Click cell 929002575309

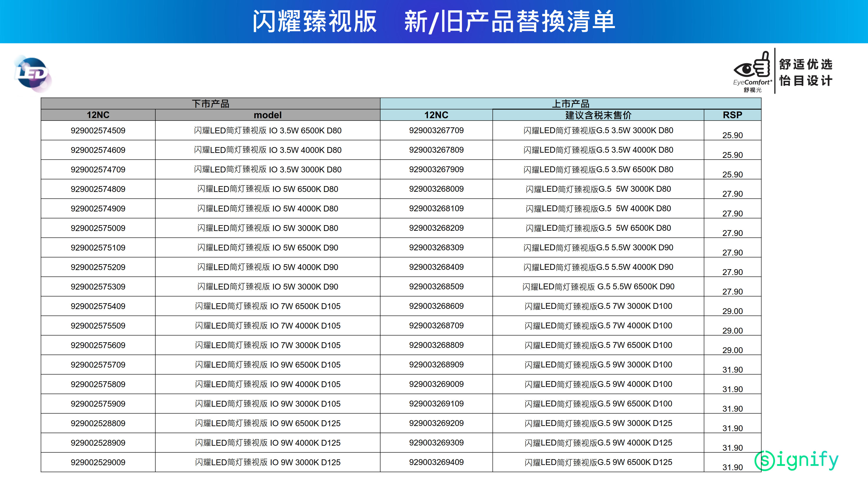coord(98,287)
